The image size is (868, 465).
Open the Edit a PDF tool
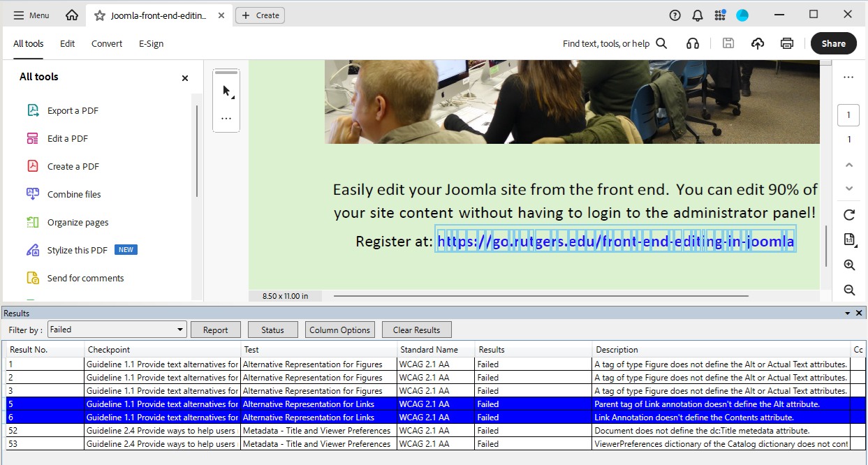pos(57,138)
